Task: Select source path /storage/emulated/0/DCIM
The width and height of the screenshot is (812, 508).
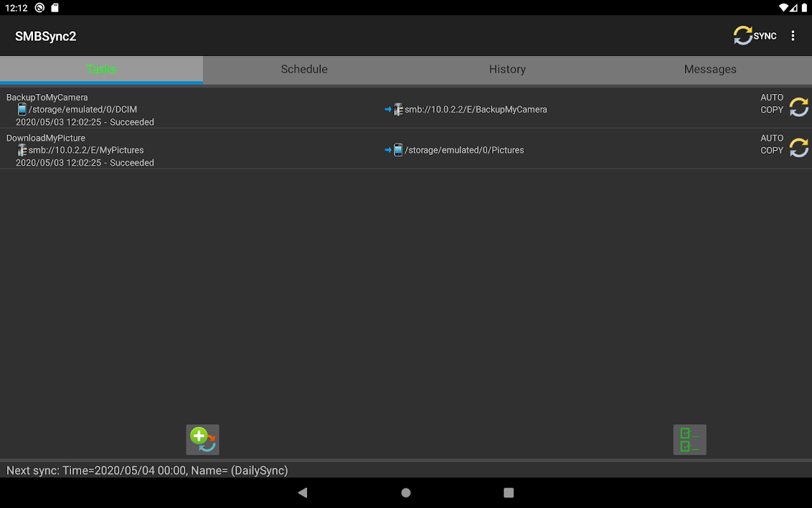Action: pyautogui.click(x=83, y=109)
